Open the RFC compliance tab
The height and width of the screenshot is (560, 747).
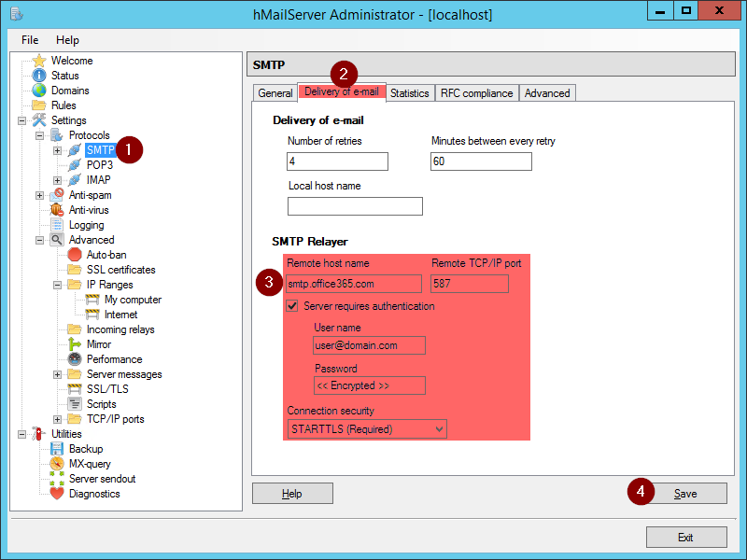[x=476, y=92]
